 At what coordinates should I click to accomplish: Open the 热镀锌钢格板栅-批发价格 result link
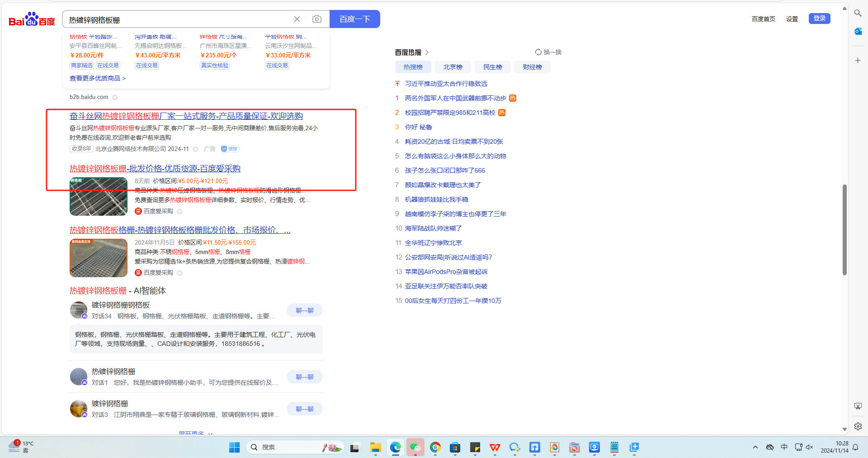[155, 169]
